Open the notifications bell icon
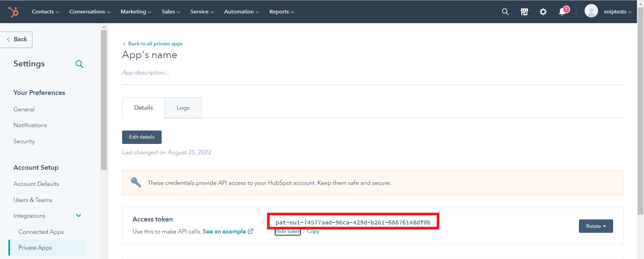The width and height of the screenshot is (644, 259). pyautogui.click(x=563, y=11)
